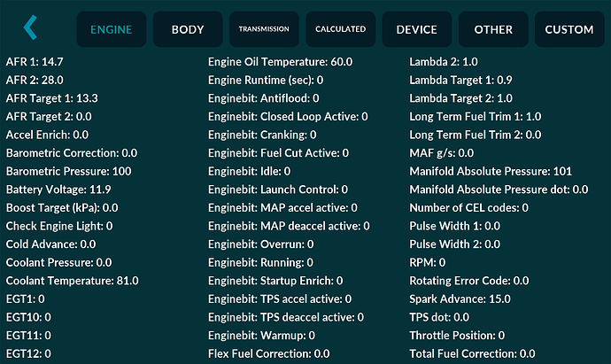Select the Spark Advance entry
611x364 pixels.
[460, 299]
